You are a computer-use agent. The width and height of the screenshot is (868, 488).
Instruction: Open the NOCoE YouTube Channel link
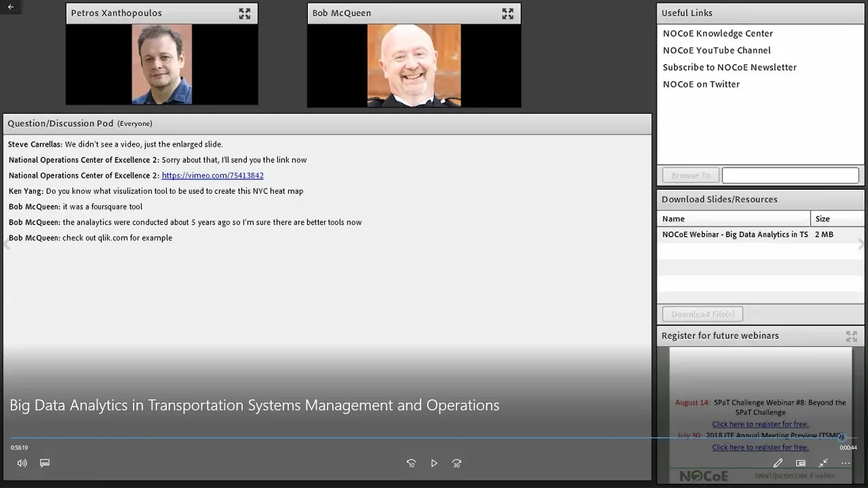716,50
